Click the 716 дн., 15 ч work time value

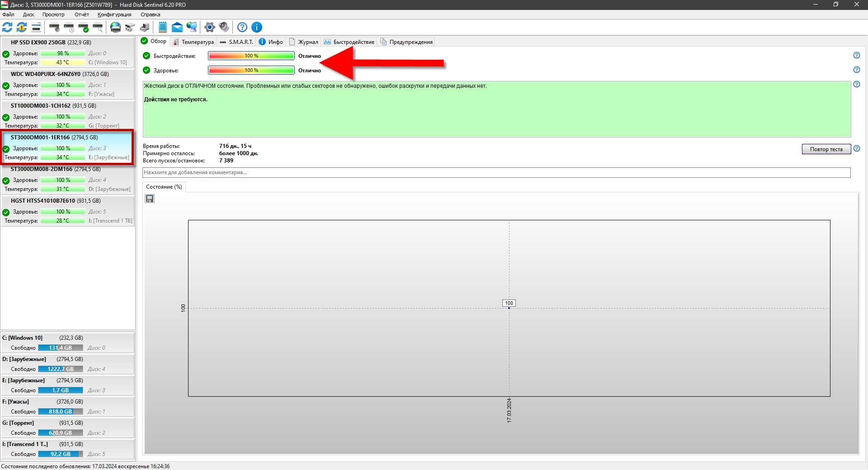point(235,146)
